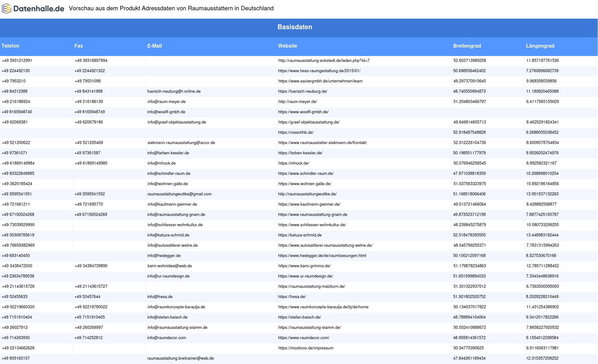Click email raumausstattung.breitrainer@web.de
The image size is (598, 364).
click(181, 358)
